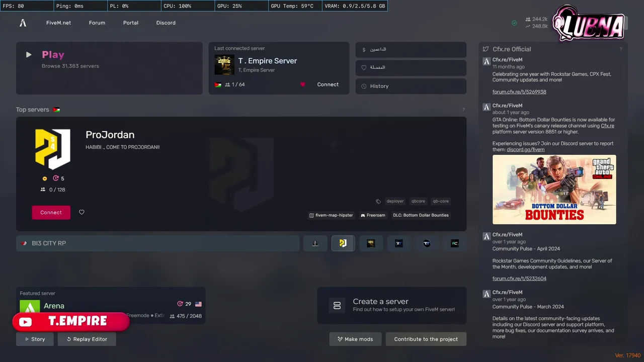Click the US flag on Arena featured server
This screenshot has height=362, width=644.
click(198, 304)
